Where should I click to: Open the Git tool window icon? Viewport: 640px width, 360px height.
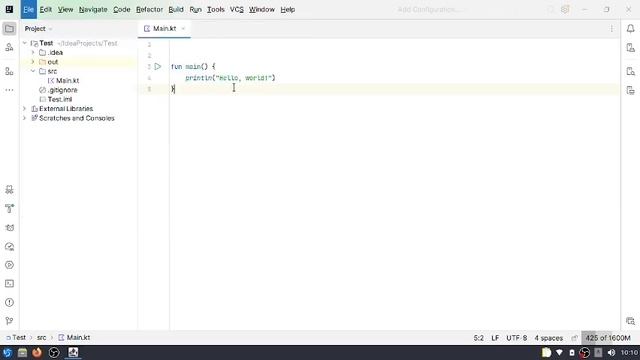tap(9, 321)
